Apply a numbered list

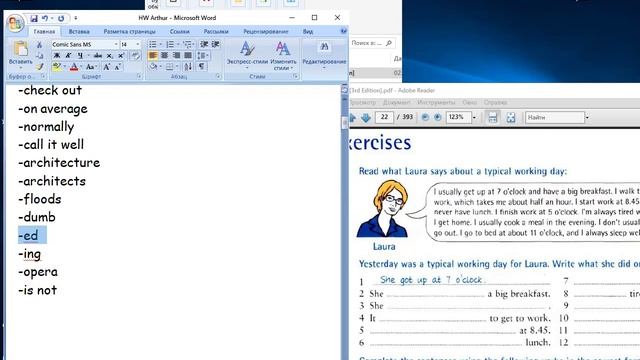(x=170, y=44)
